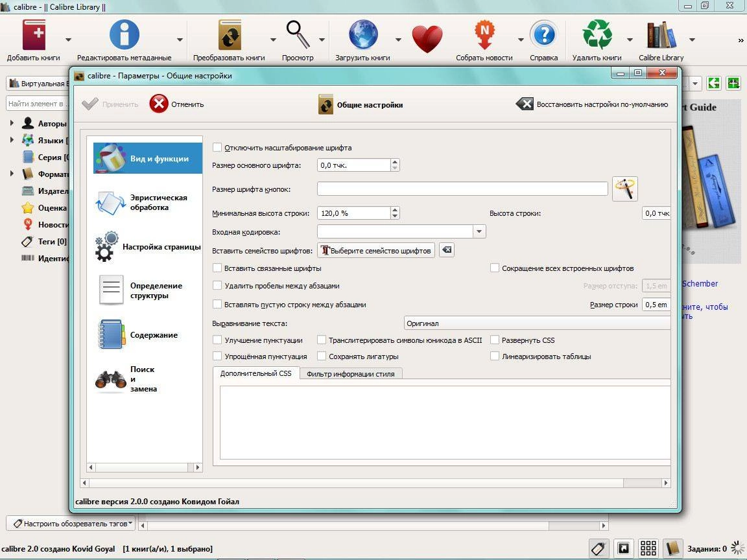Open Get books dropdown arrow
The width and height of the screenshot is (747, 560).
click(398, 40)
